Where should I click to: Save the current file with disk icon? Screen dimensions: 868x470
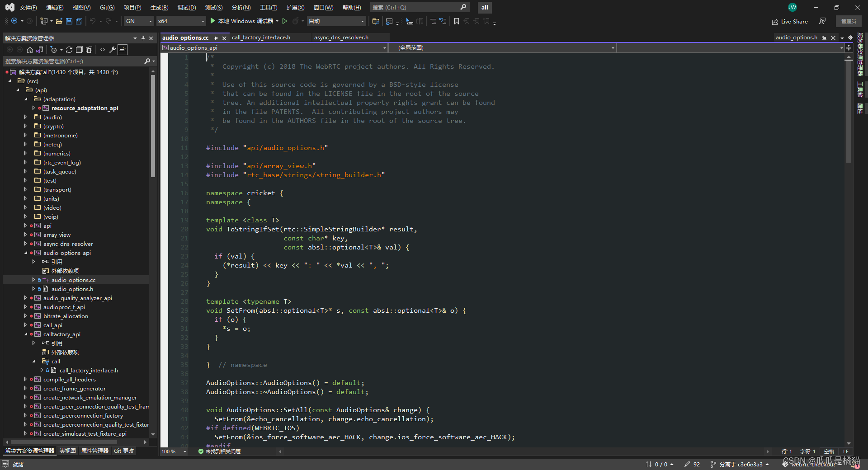69,21
